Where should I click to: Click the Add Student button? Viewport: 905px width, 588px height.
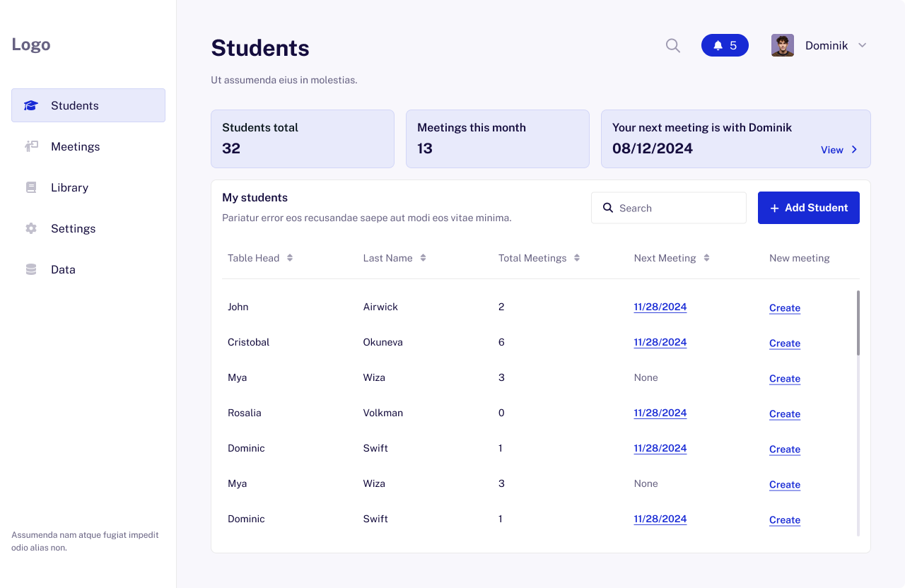808,208
